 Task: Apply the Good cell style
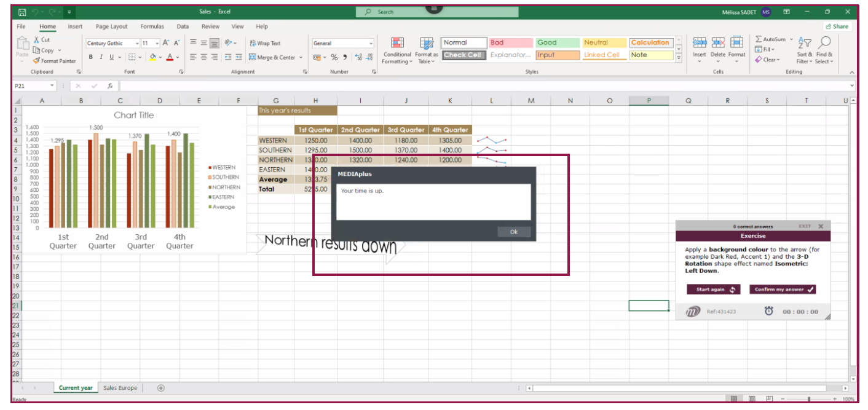pos(558,42)
